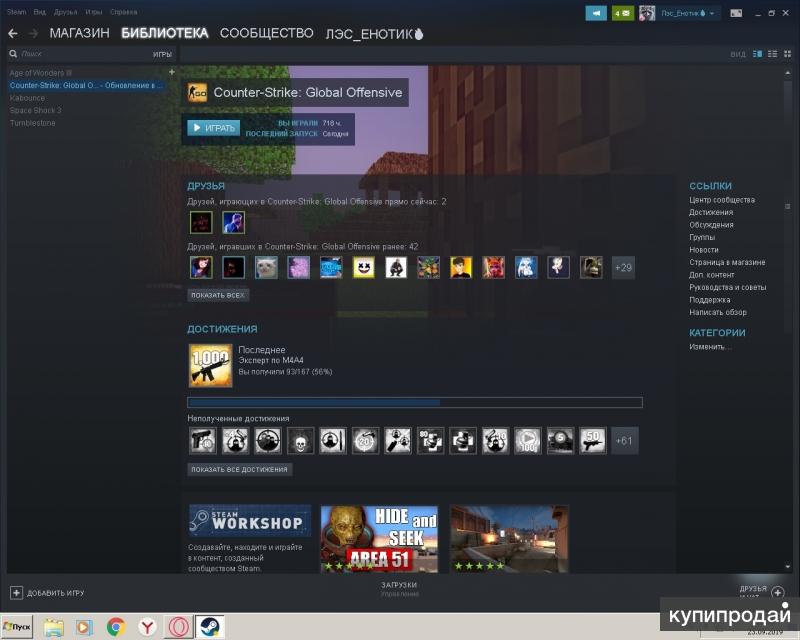Click Изменить... under Категории
The image size is (800, 640).
pyautogui.click(x=710, y=347)
